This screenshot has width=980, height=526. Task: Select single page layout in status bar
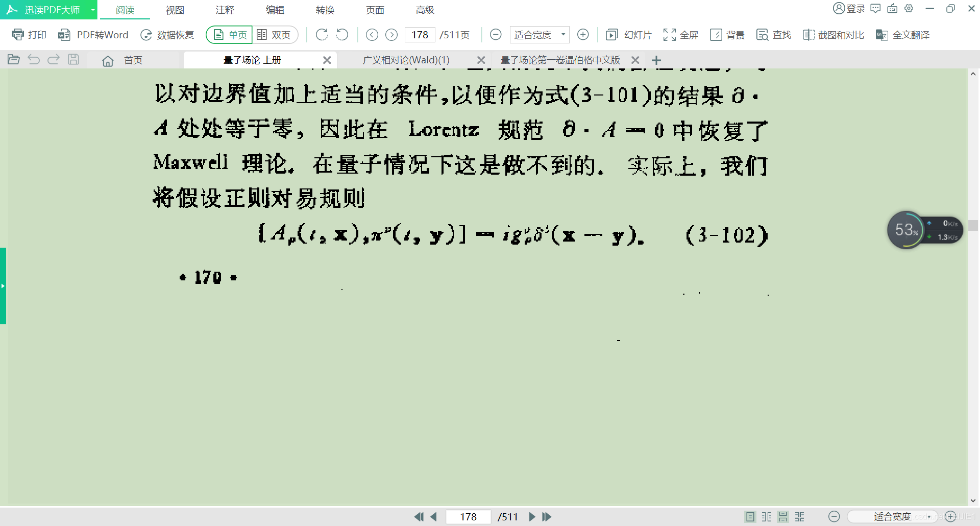[750, 517]
